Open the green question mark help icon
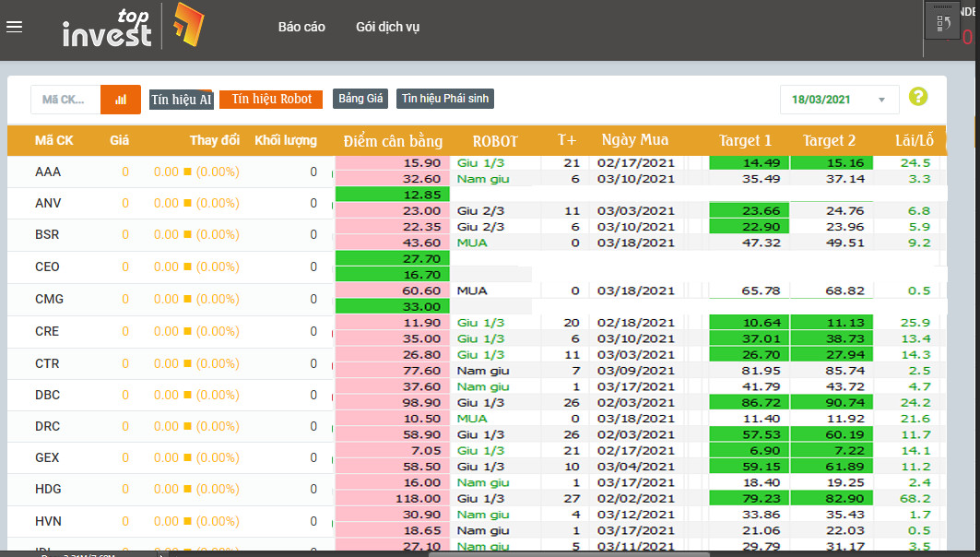Viewport: 980px width, 557px height. point(917,97)
